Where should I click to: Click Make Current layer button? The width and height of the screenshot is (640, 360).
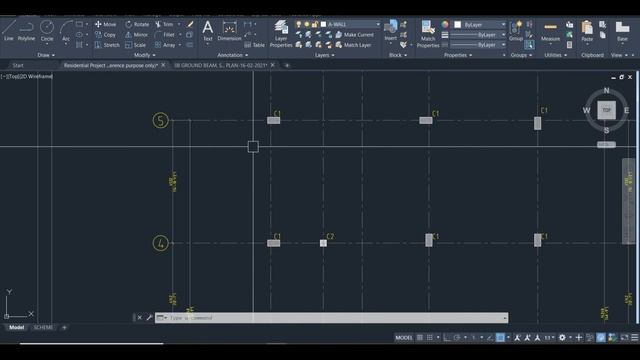coord(354,35)
